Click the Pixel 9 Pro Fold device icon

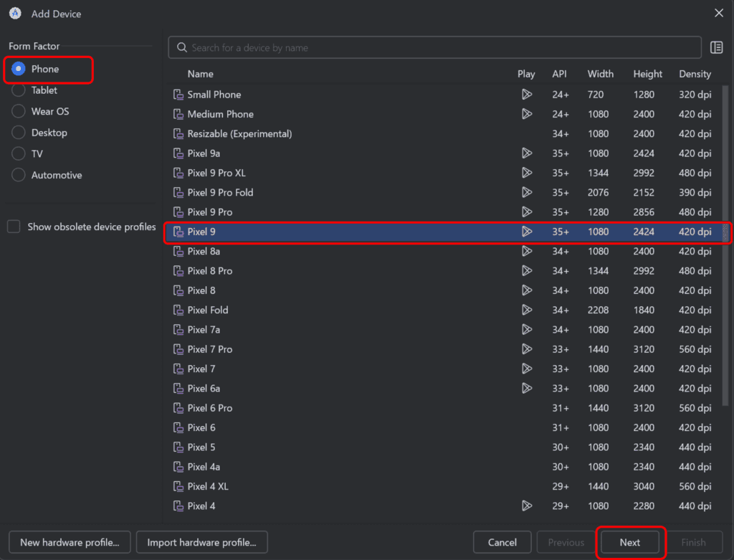(x=178, y=192)
